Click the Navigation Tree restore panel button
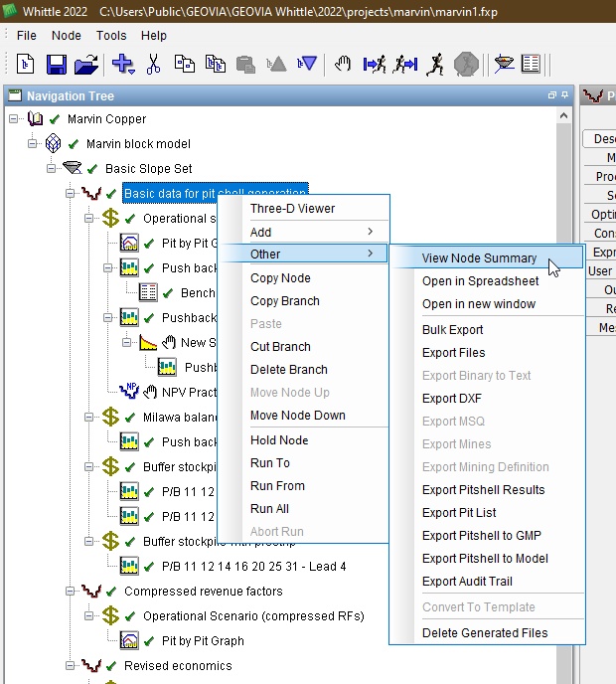Screen dimensions: 616x684 point(551,95)
